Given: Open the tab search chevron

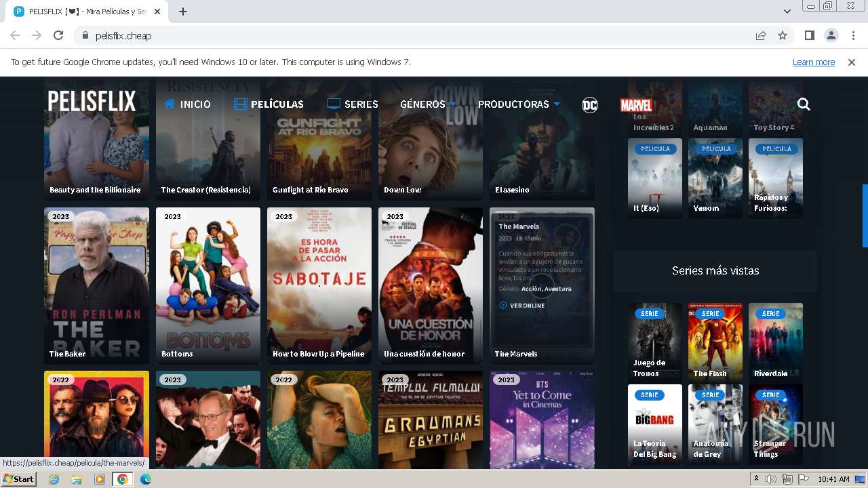Looking at the screenshot, I should pos(787,12).
